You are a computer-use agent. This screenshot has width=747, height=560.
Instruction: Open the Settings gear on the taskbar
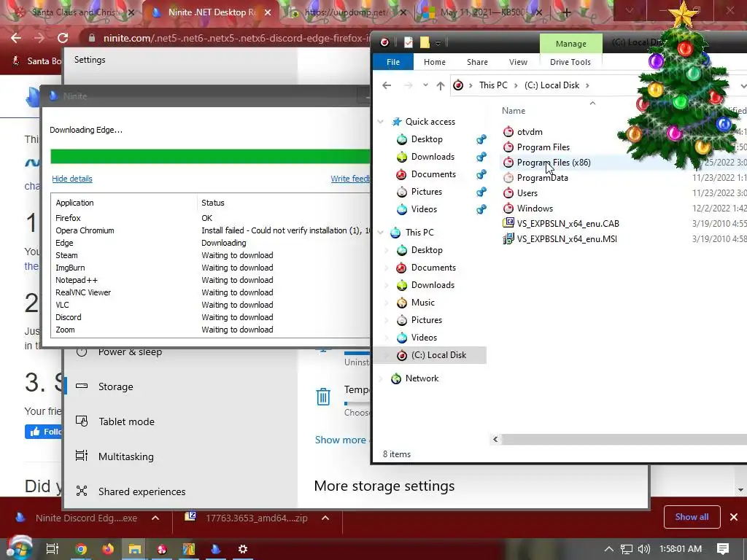click(x=242, y=549)
